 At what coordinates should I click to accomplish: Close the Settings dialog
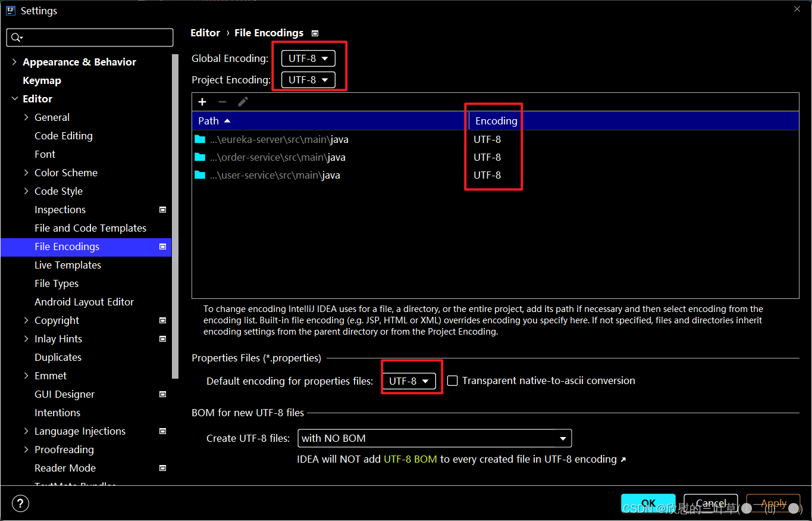point(797,9)
